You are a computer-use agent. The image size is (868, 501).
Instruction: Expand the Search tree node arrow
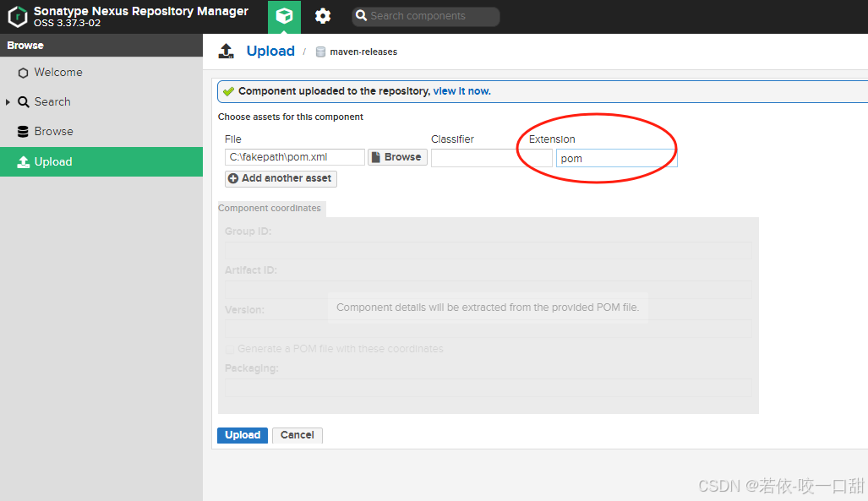tap(8, 102)
